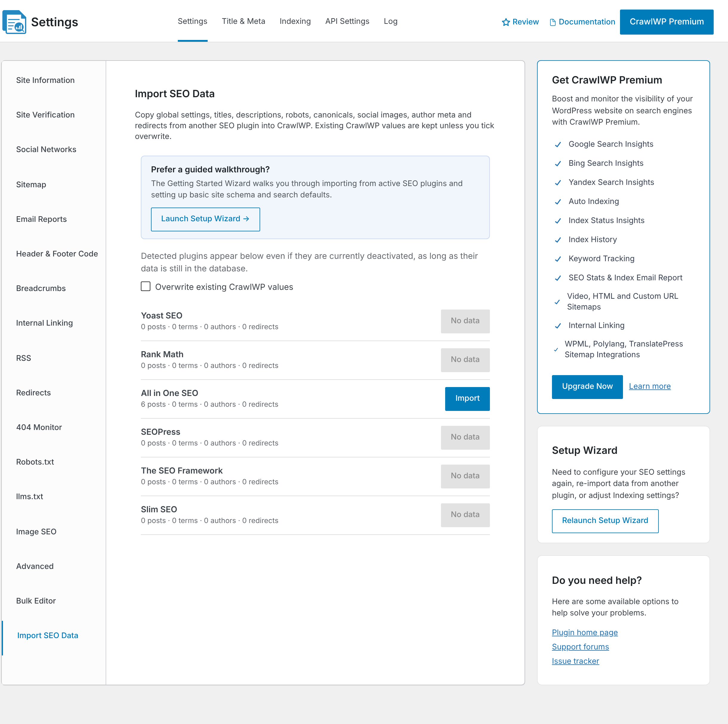The height and width of the screenshot is (724, 728).
Task: Select the RSS sidebar item
Action: [x=24, y=358]
